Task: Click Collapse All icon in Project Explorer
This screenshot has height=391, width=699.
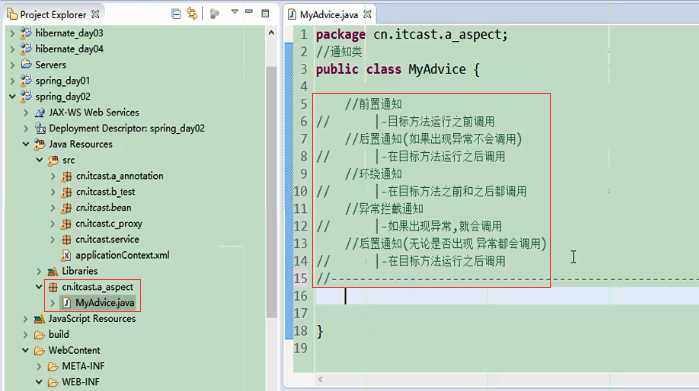Action: (x=176, y=14)
